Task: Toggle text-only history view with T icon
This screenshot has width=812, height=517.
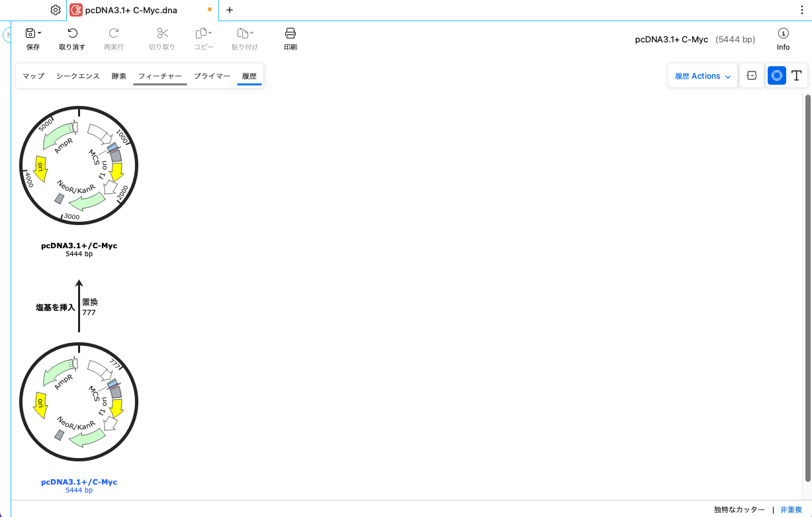Action: pos(797,76)
